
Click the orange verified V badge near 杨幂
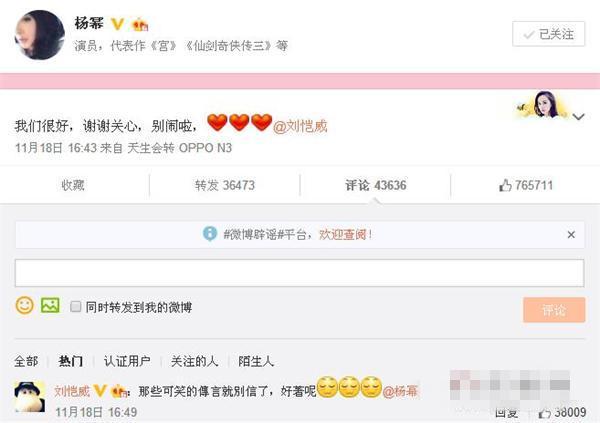[x=117, y=24]
